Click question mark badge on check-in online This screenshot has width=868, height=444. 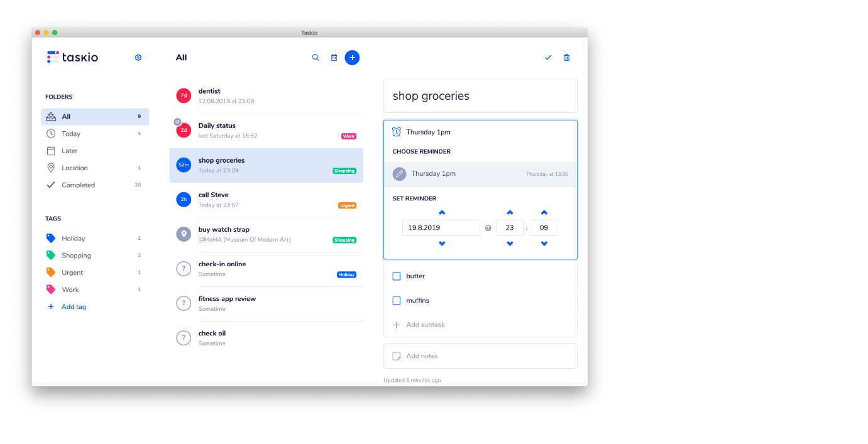[184, 269]
